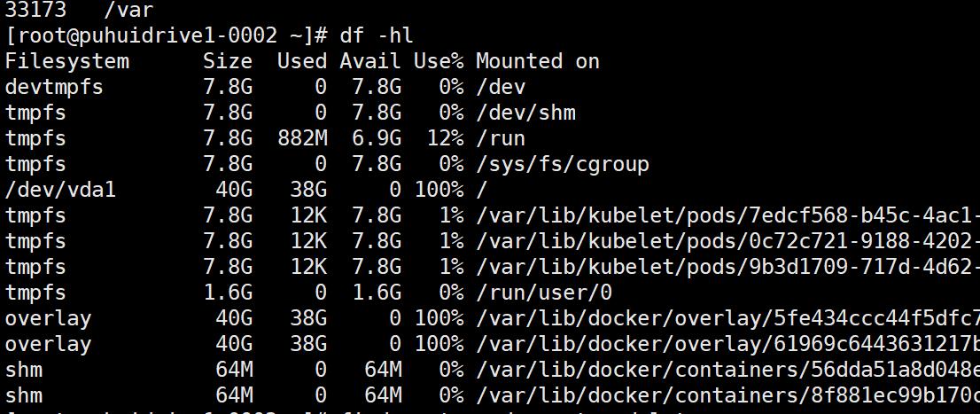
Task: Click the docker overlay path starting 61969c644
Action: tap(728, 344)
